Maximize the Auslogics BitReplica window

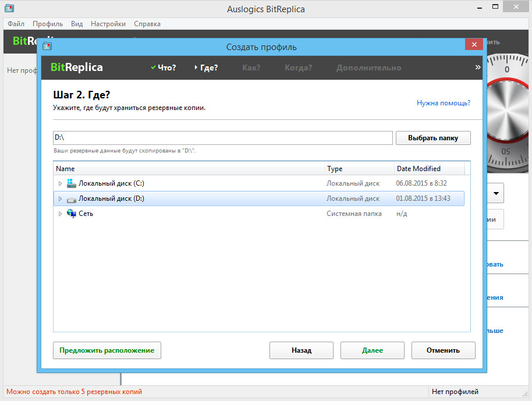coord(495,7)
